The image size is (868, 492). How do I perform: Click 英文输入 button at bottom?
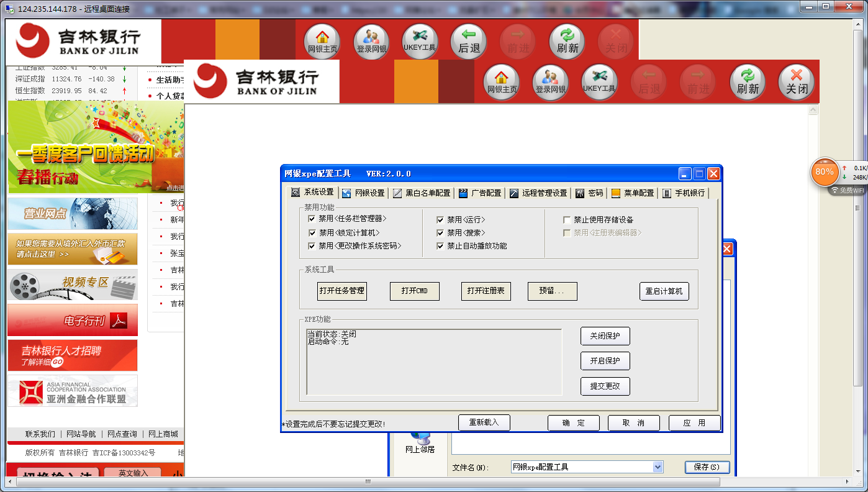point(132,473)
